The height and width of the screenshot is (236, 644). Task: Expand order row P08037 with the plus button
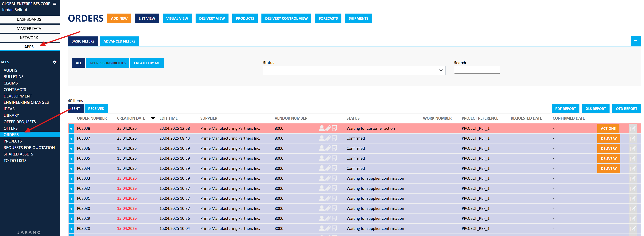pos(71,139)
